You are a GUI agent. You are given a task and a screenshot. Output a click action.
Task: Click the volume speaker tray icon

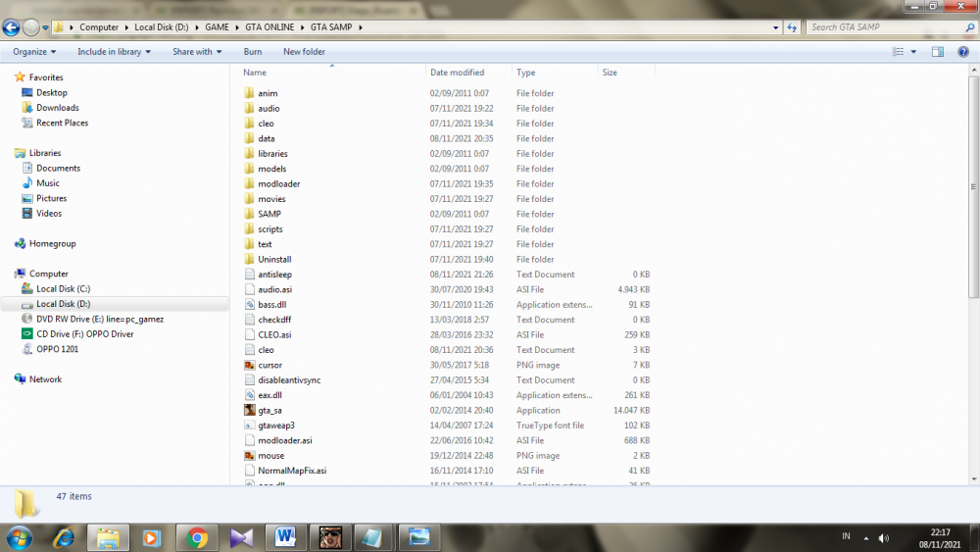pyautogui.click(x=884, y=538)
